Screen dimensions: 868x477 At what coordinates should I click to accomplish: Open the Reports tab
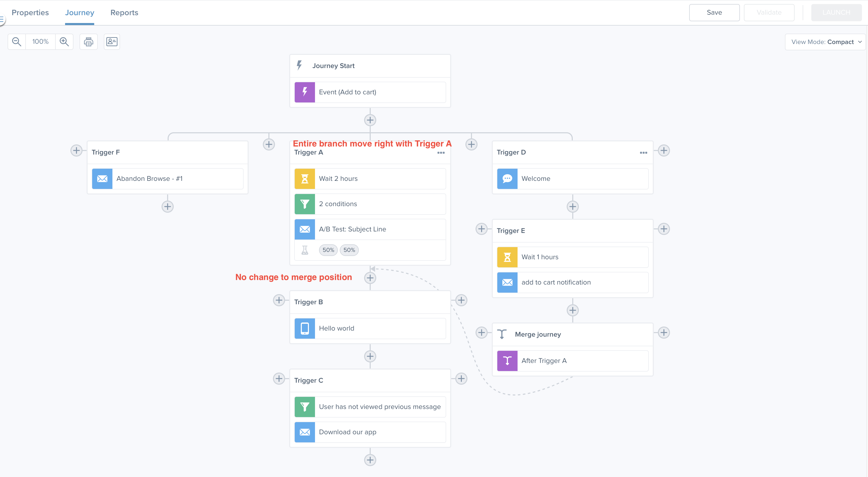coord(124,12)
